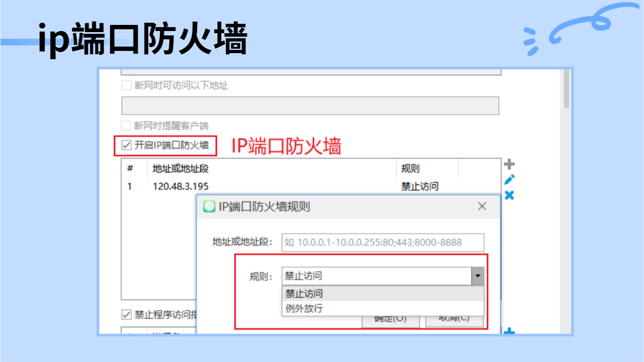Click green app icon in rule dialog title
The width and height of the screenshot is (644, 362).
[209, 206]
